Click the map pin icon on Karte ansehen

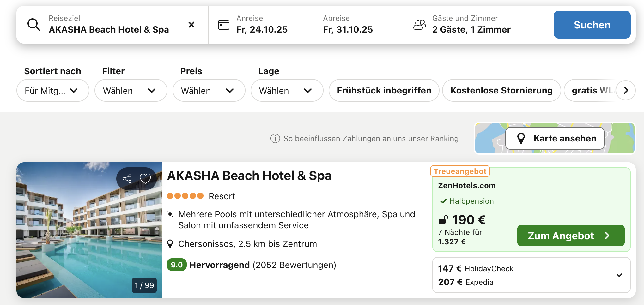tap(521, 138)
